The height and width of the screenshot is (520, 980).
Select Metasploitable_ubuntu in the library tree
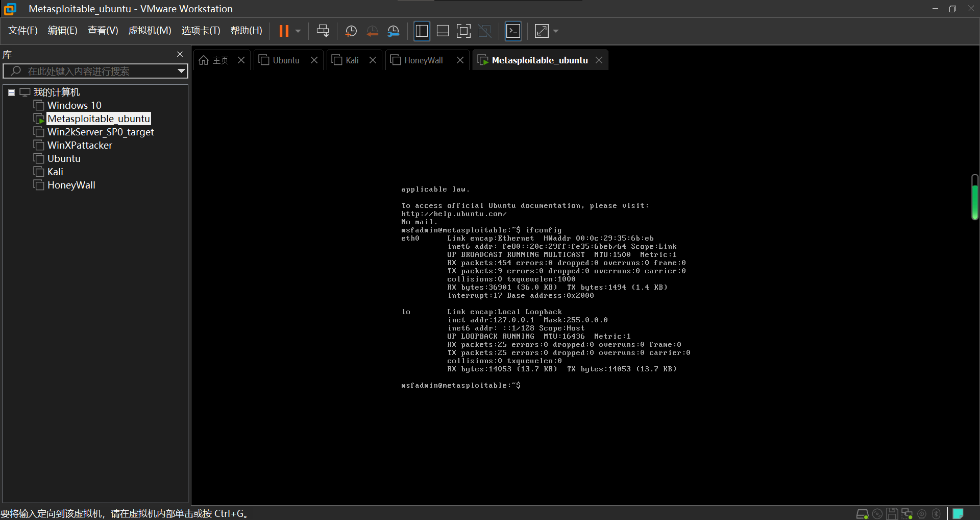tap(99, 119)
